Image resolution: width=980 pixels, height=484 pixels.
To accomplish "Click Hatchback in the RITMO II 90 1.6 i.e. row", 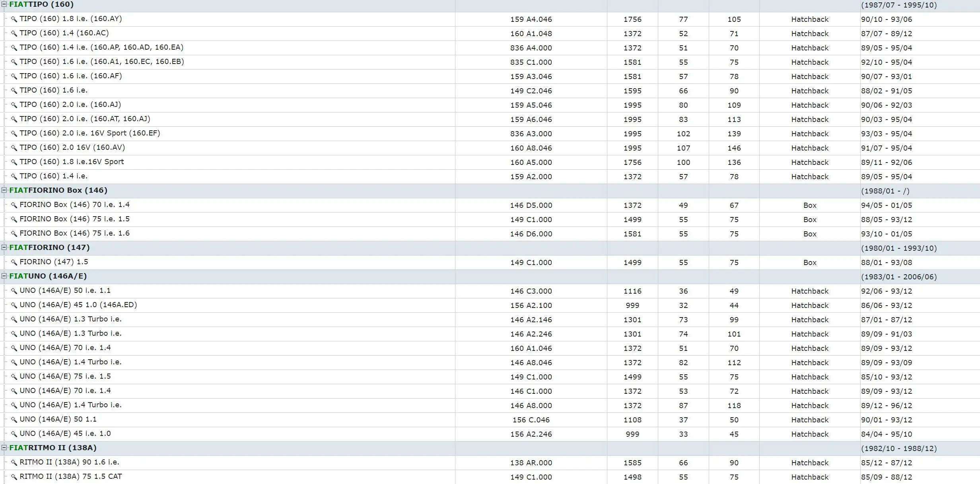I will coord(810,463).
